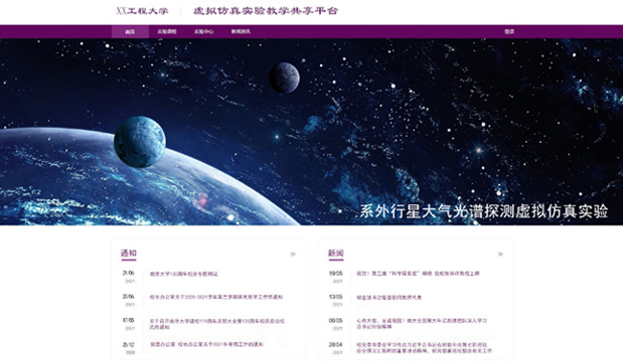Screen dimensions: 623x364
Task: Click the XX工程大学 logo text
Action: point(142,11)
